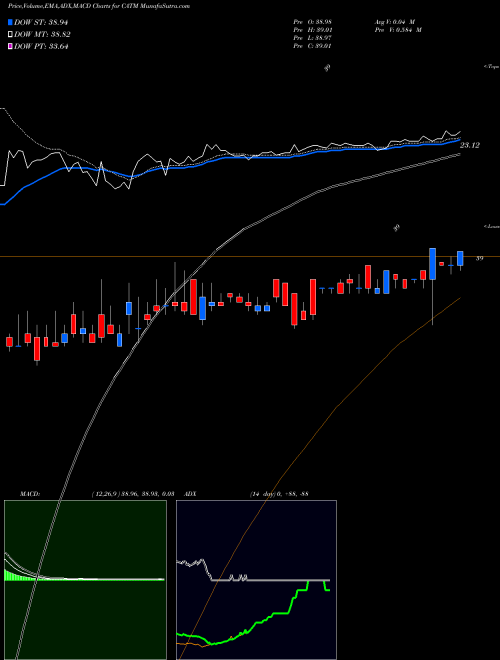Screen dimensions: 500x660
Task: Select the 'DOW MT: 38.82' legend text
Action: pyautogui.click(x=42, y=35)
